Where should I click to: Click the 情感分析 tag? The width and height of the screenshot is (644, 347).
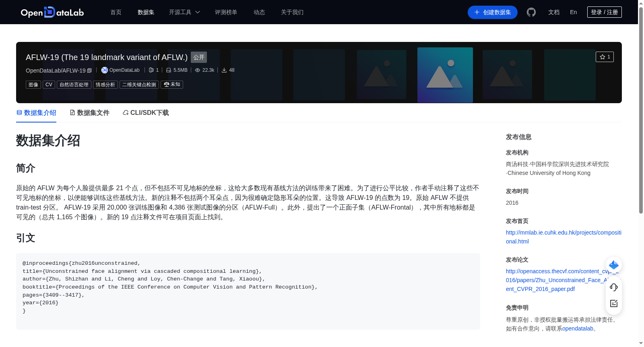pyautogui.click(x=105, y=85)
